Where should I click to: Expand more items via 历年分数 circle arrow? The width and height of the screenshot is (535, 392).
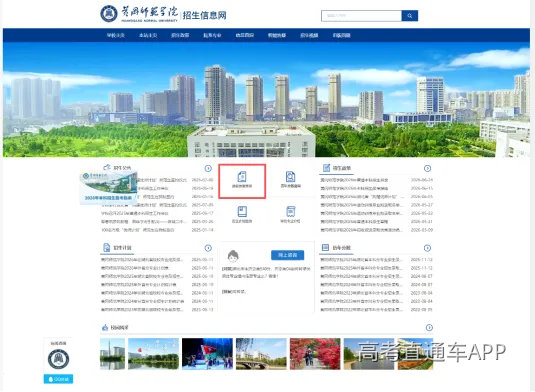click(427, 248)
